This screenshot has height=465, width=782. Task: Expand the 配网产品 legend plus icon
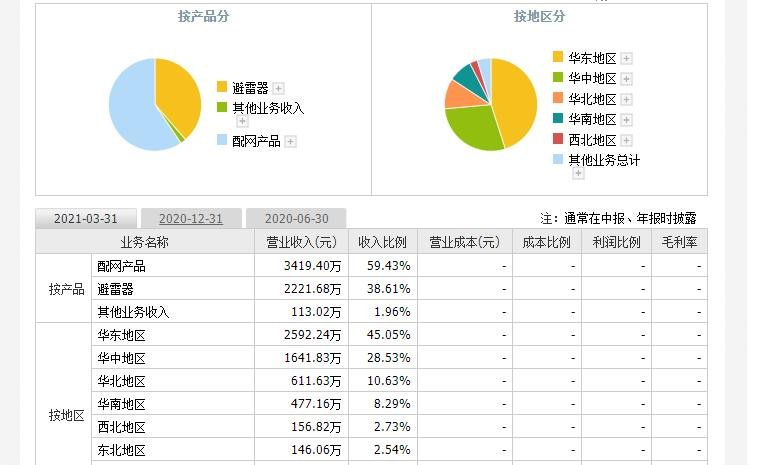290,141
